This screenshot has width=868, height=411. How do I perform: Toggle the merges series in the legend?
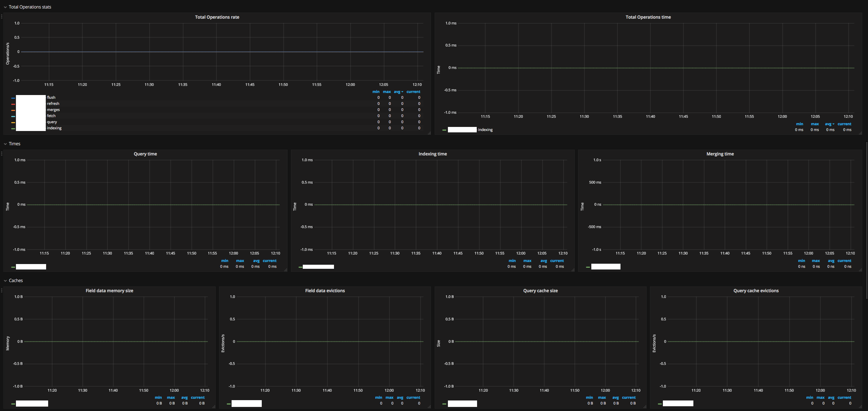pos(53,110)
